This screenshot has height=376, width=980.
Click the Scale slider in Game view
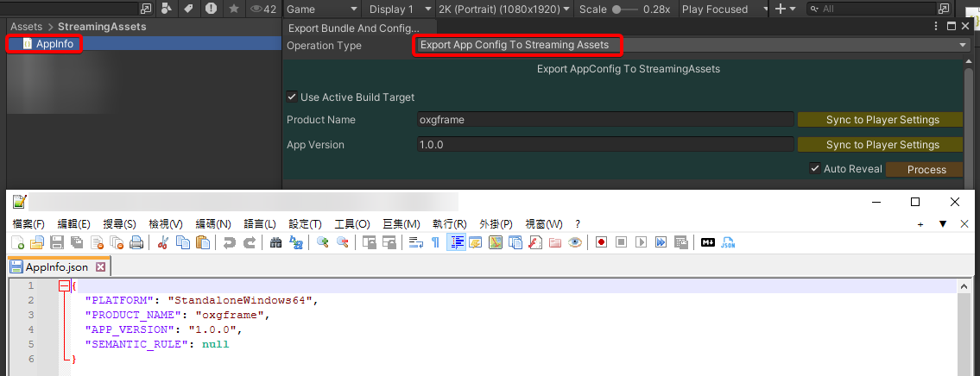point(625,9)
